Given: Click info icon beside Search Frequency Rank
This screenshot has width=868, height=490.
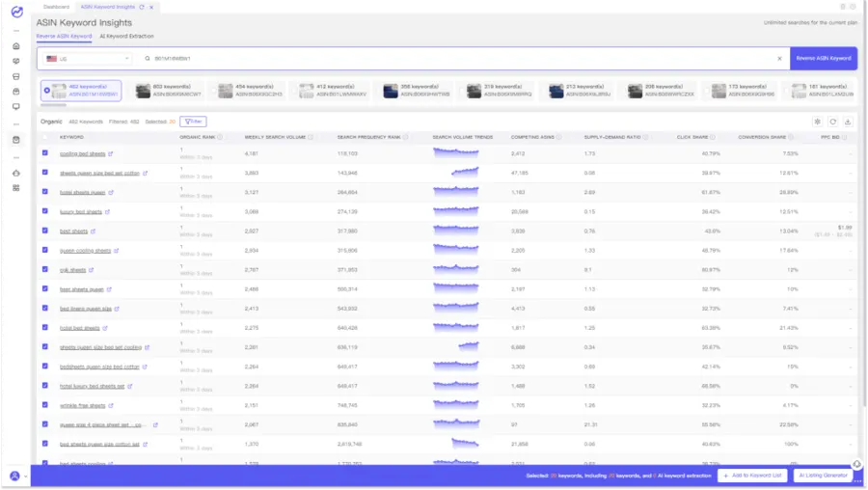Looking at the screenshot, I should (406, 137).
